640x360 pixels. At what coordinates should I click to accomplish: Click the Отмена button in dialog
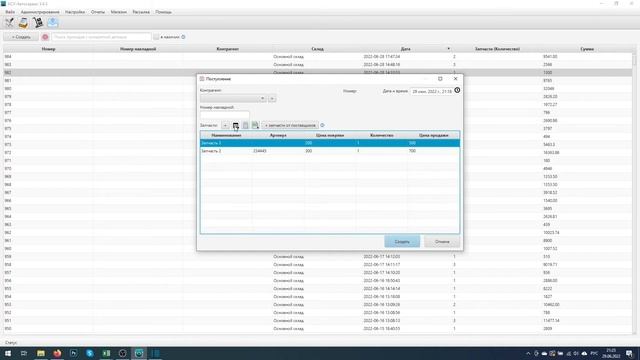click(442, 242)
